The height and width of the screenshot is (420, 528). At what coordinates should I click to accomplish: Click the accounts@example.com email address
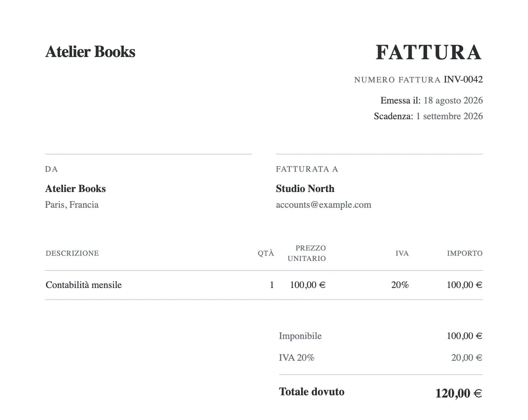tap(324, 205)
